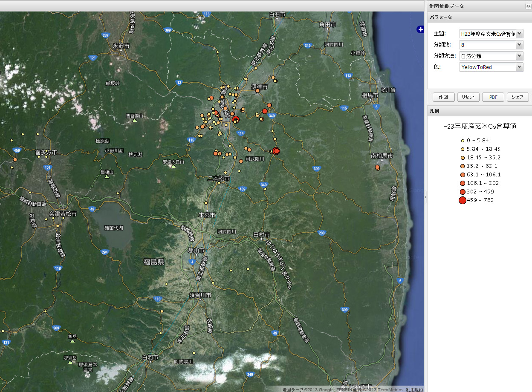
Task: Click the 須賀川市 city label
Action: coord(200,295)
